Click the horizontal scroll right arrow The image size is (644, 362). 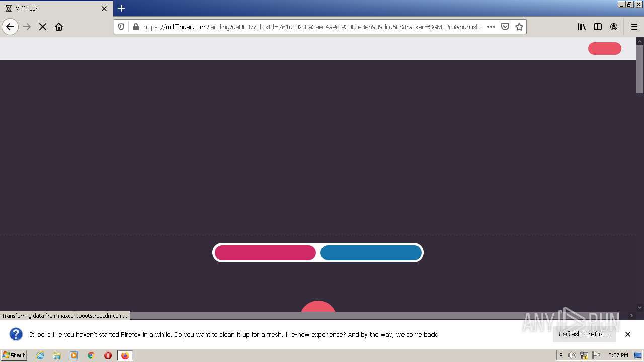tap(632, 316)
